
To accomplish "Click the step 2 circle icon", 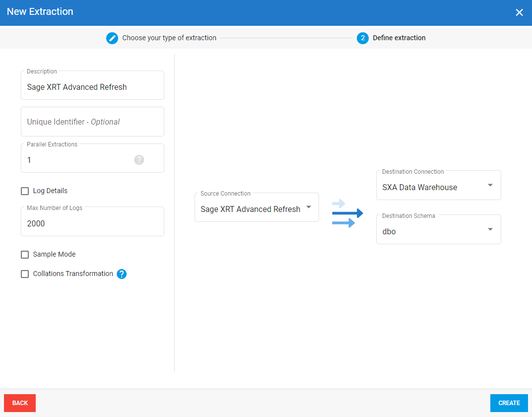I will 363,38.
